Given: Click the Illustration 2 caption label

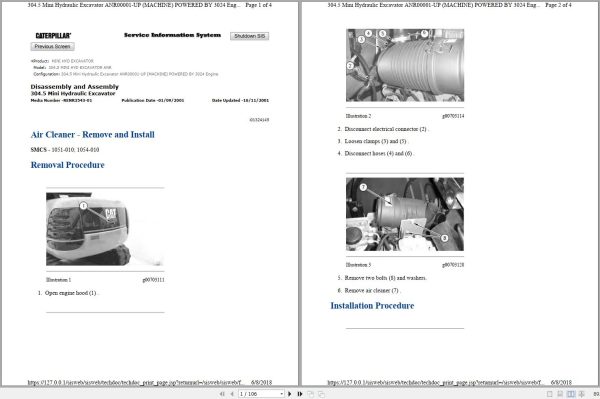Looking at the screenshot, I should [x=358, y=116].
